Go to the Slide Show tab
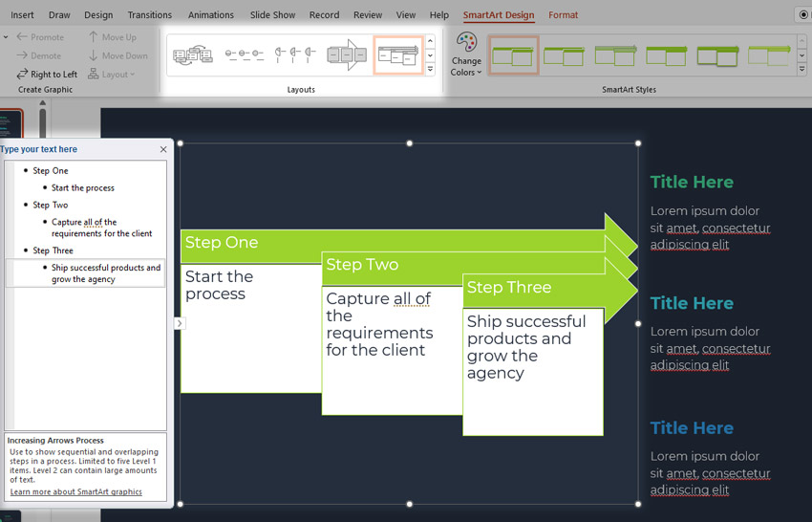The height and width of the screenshot is (522, 812). [272, 15]
